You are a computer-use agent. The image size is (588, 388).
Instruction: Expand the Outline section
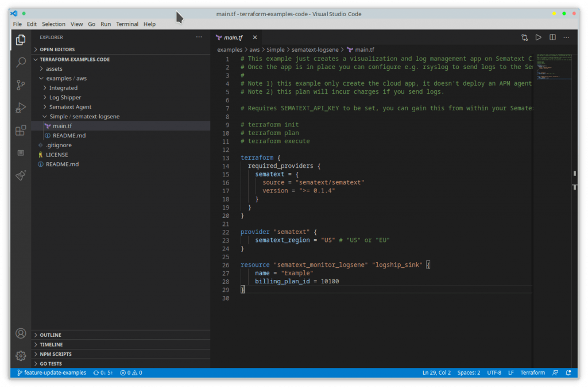point(51,335)
